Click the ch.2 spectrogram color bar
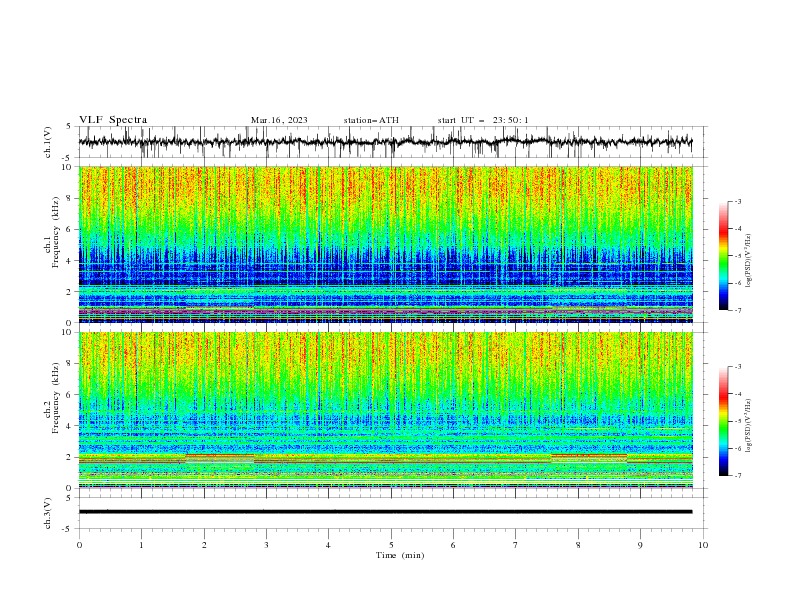The width and height of the screenshot is (792, 612). coord(723,421)
